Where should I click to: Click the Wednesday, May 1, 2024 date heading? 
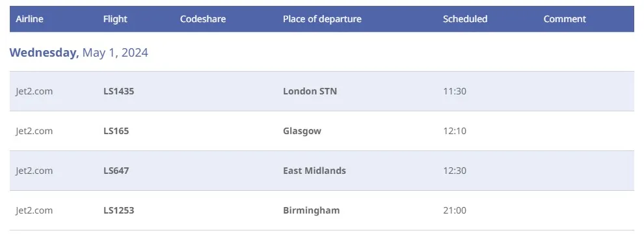pos(79,53)
